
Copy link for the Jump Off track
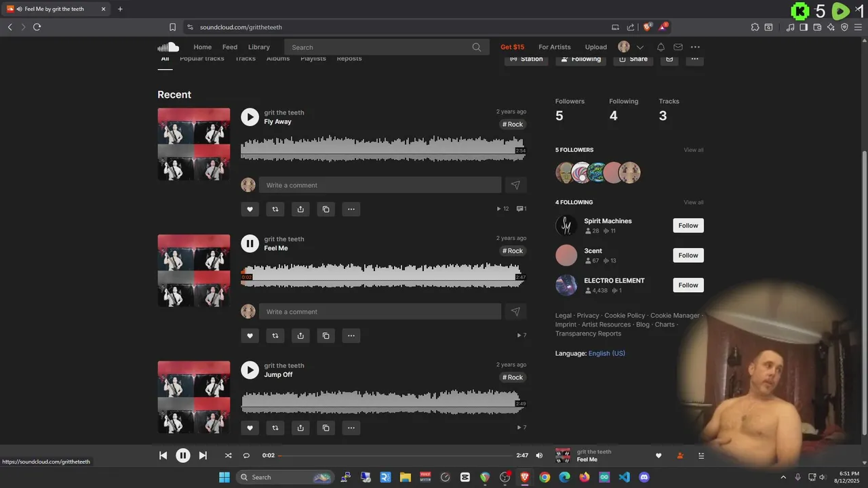click(x=325, y=428)
